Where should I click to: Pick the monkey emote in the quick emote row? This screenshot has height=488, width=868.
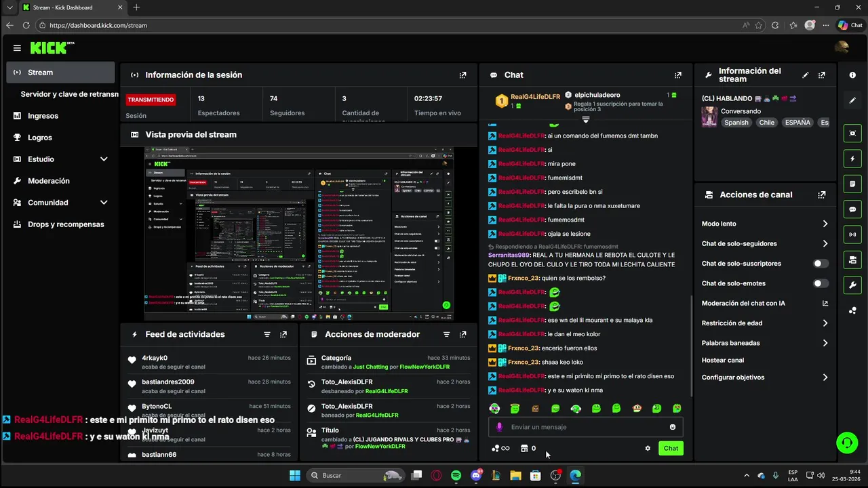[637, 408]
